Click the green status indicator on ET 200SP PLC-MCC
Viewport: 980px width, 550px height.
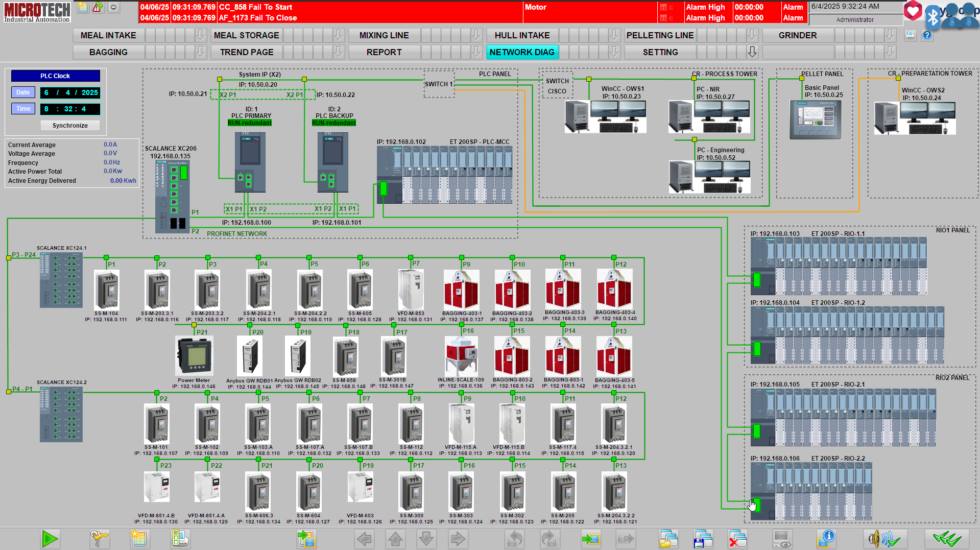384,188
